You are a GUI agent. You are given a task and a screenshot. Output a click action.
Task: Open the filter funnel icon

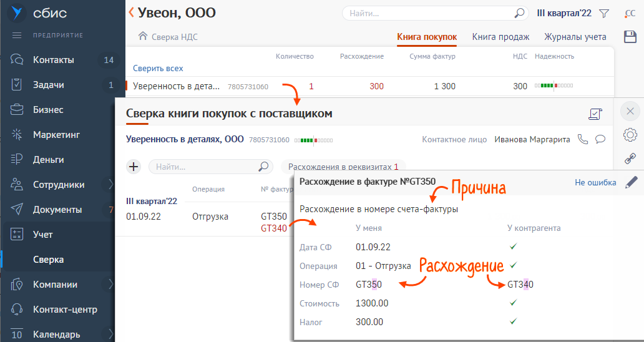[604, 14]
